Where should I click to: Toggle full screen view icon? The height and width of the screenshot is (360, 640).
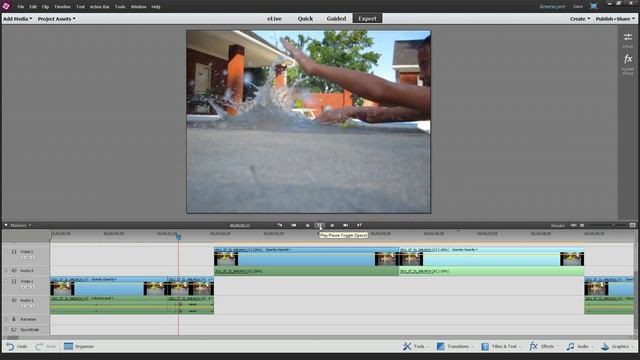593,6
